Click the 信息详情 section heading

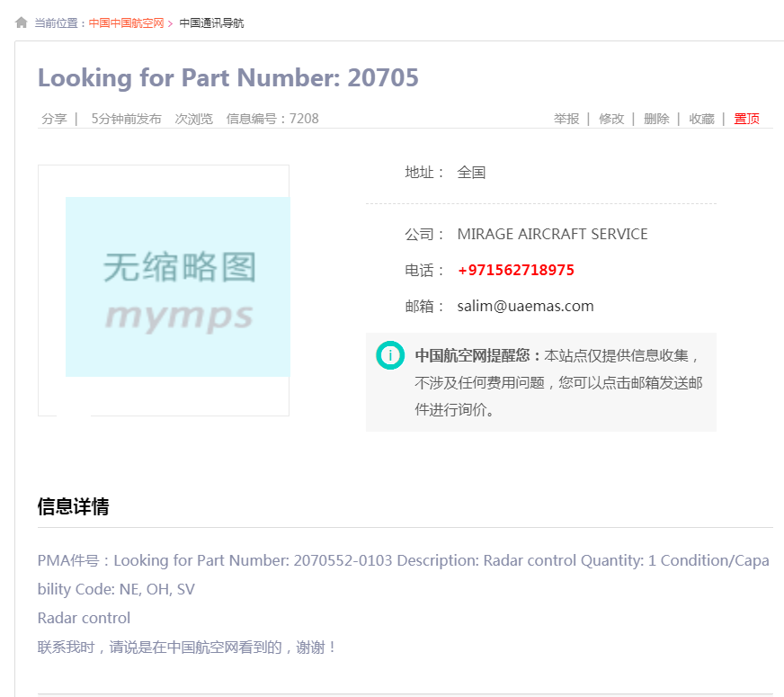pos(73,507)
